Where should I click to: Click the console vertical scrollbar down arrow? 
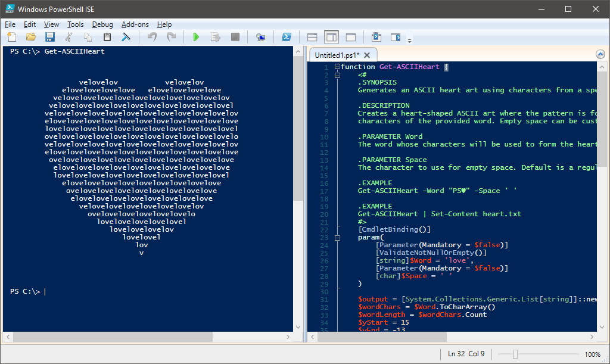coord(298,327)
